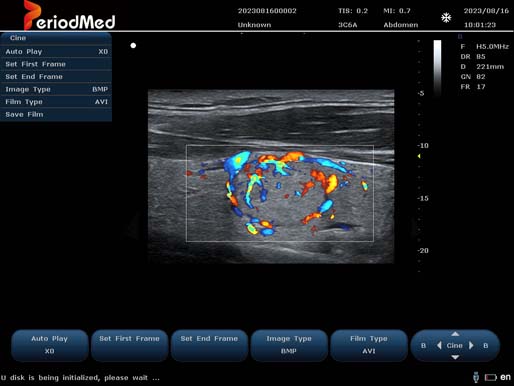514x386 pixels.
Task: Tap bottom Set First Frame button
Action: pos(129,345)
